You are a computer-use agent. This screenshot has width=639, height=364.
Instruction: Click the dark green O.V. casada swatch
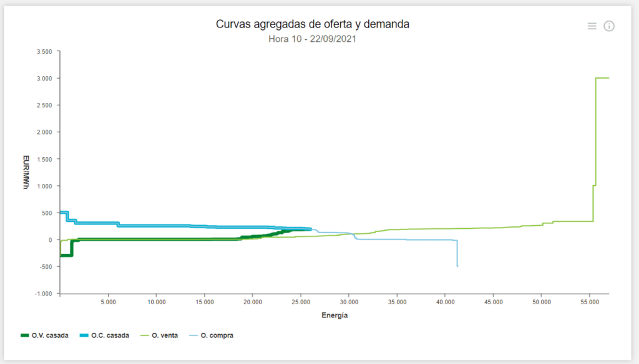[24, 336]
